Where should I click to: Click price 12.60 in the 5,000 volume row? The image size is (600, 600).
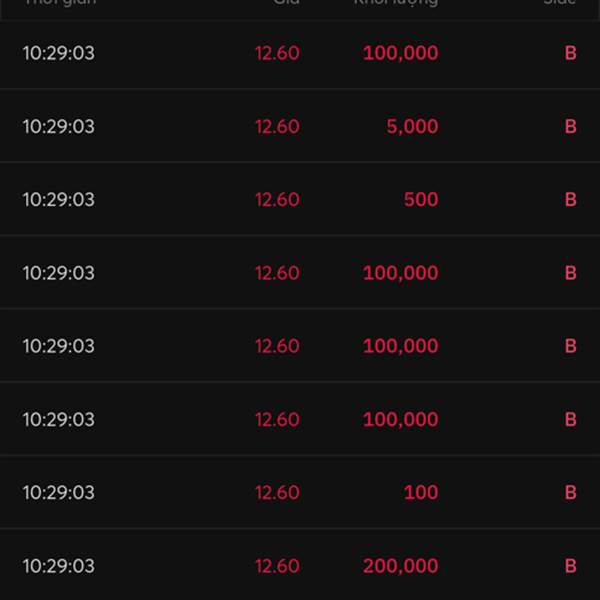(277, 127)
